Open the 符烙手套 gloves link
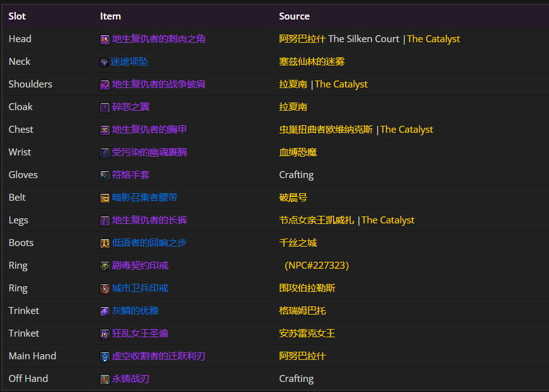The width and height of the screenshot is (549, 392). pos(130,175)
